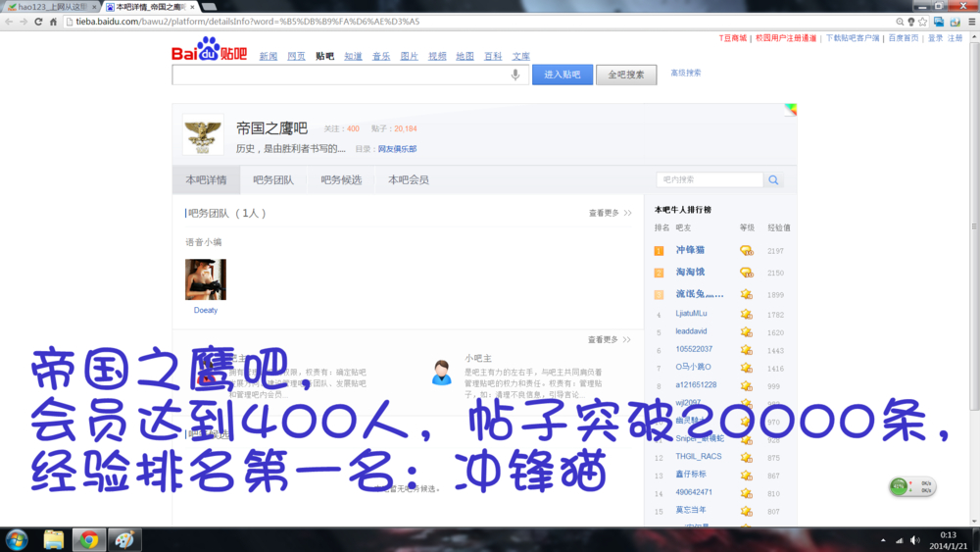Open the 校园用户注册通道 link
This screenshot has height=552, width=980.
pos(786,38)
